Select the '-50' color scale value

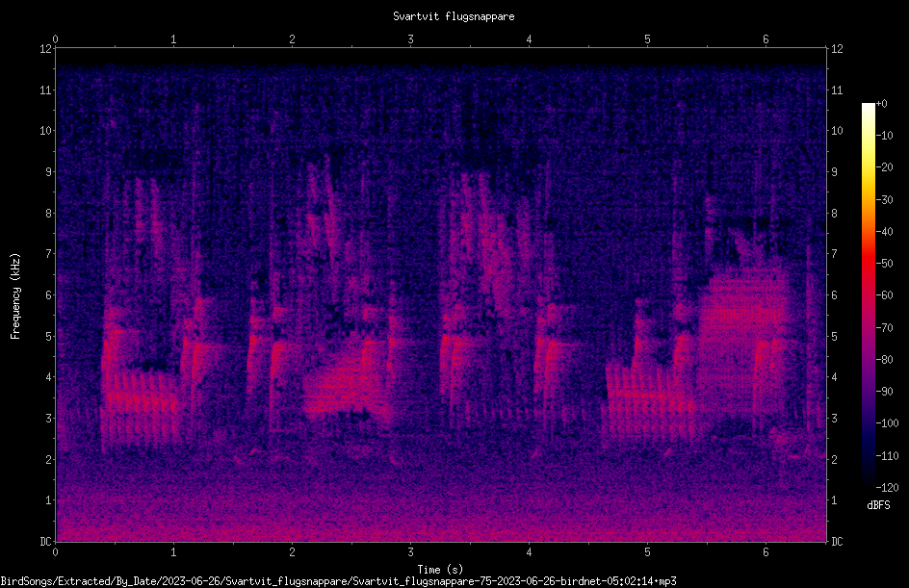(884, 264)
